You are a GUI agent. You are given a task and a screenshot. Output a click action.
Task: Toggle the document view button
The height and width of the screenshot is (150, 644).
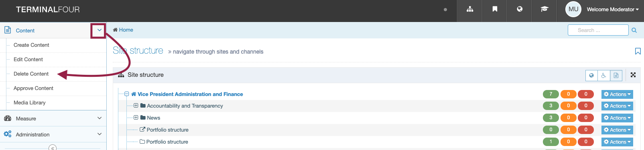click(616, 75)
